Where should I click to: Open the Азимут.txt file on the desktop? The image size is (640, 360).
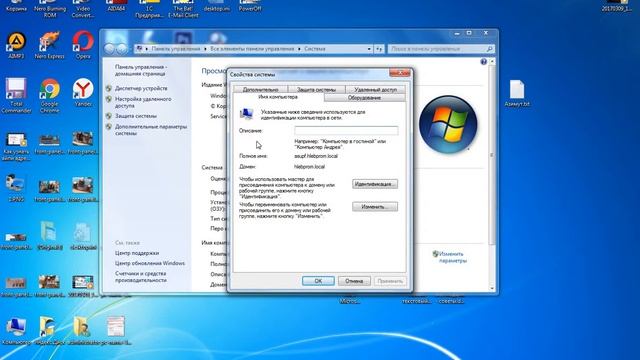click(x=517, y=92)
